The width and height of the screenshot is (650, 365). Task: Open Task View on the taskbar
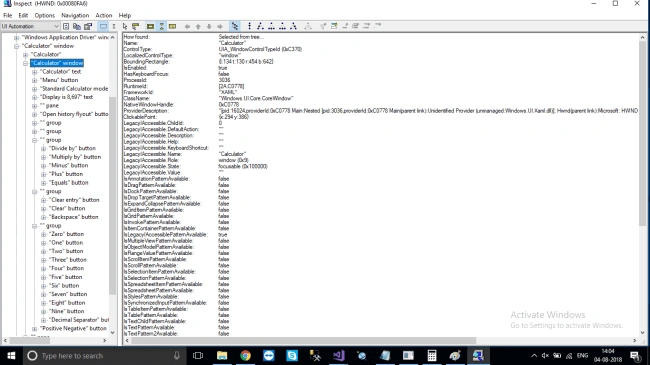tap(198, 356)
